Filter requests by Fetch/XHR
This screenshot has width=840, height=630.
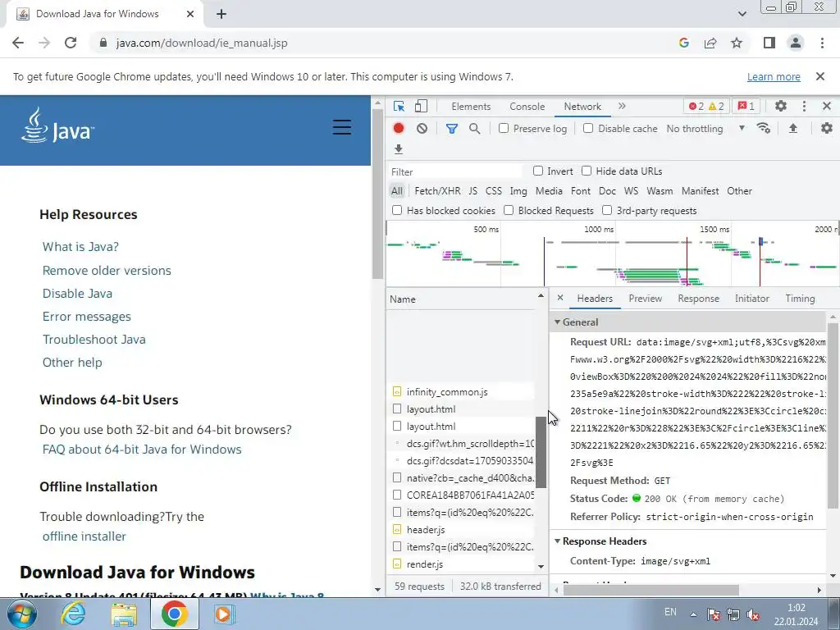437,190
